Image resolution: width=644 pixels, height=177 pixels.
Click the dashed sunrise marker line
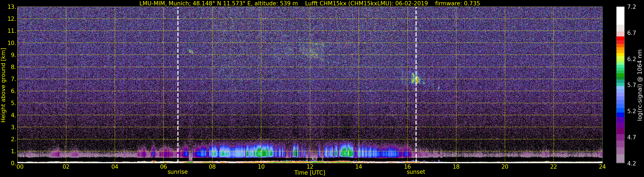point(178,85)
